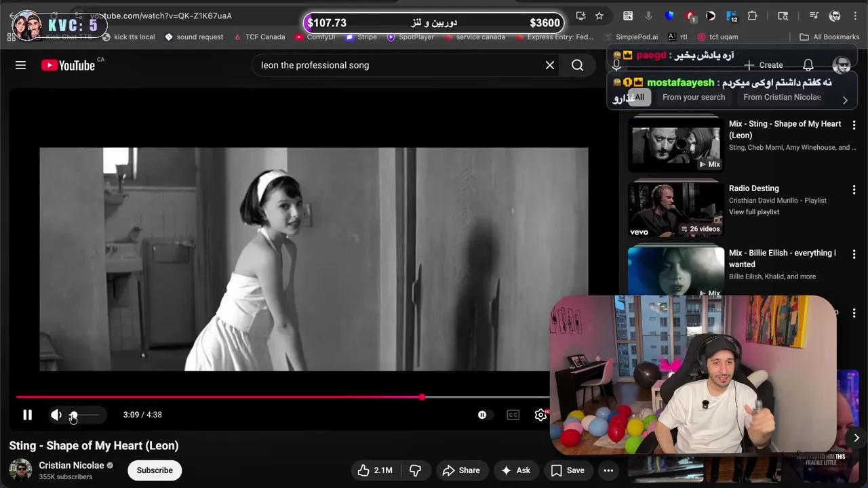The image size is (868, 488).
Task: Bookmark page with the star icon
Action: tap(599, 16)
